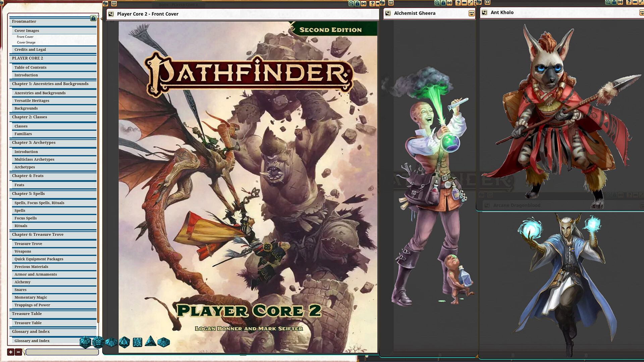Click the search field at the bottom left

(62, 352)
